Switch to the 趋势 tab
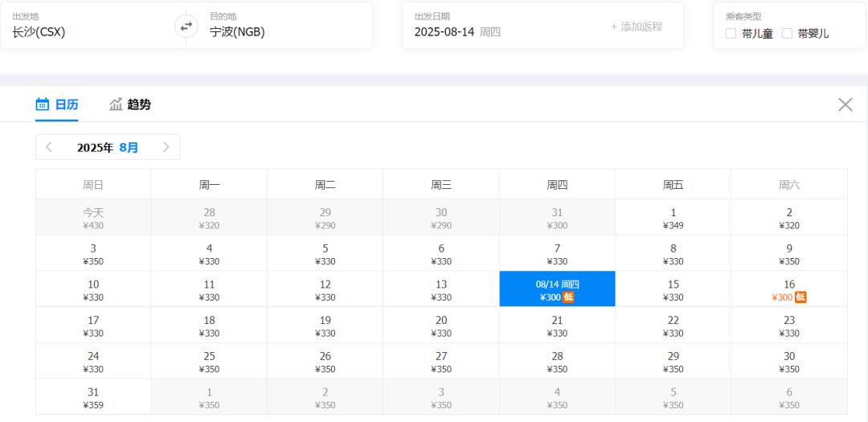The height and width of the screenshot is (422, 868). click(130, 104)
